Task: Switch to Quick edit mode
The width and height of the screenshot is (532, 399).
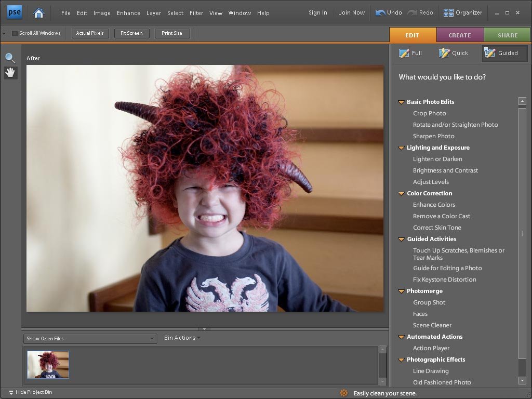Action: point(454,53)
